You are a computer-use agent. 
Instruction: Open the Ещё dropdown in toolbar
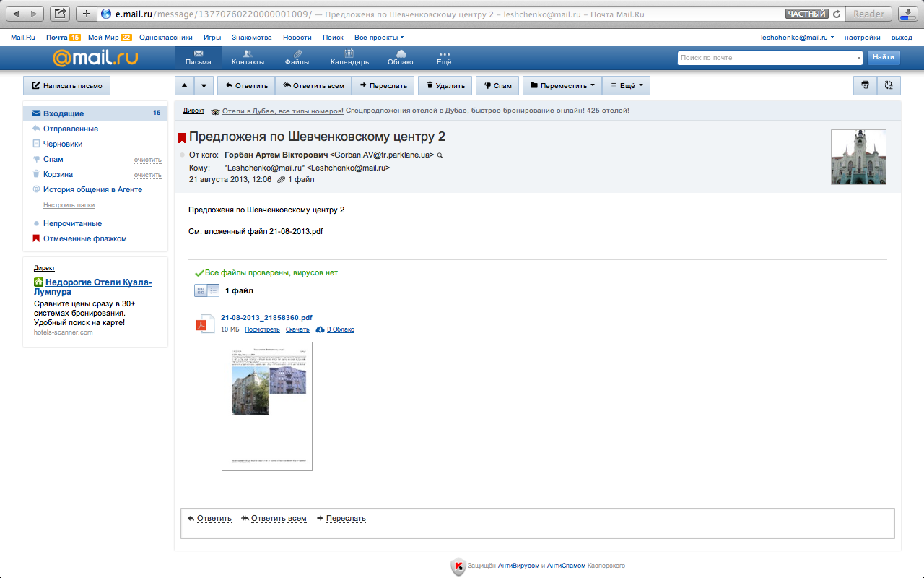[626, 85]
